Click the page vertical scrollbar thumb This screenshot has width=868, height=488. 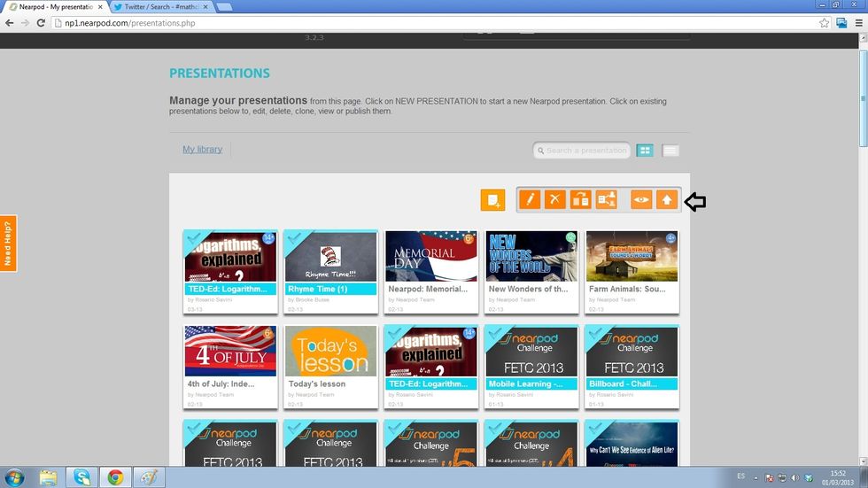pos(863,98)
